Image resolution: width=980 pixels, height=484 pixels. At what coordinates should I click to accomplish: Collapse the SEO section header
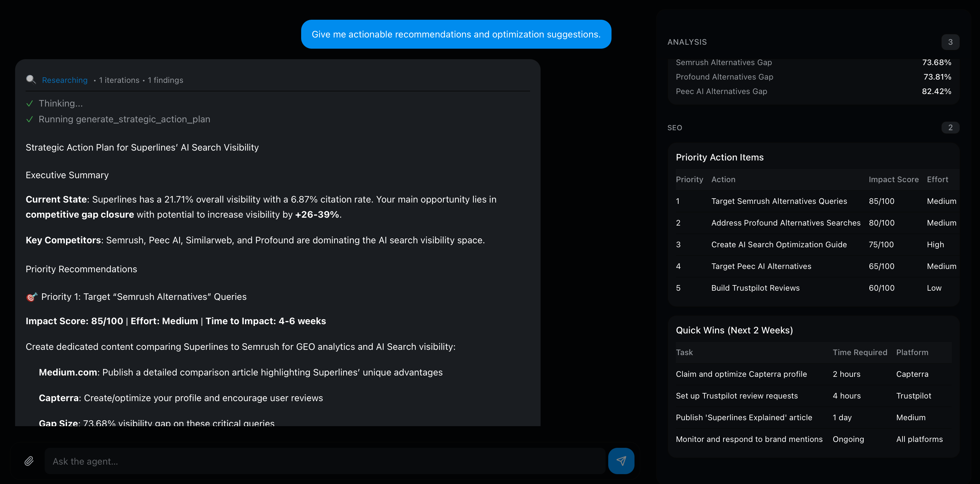coord(675,128)
